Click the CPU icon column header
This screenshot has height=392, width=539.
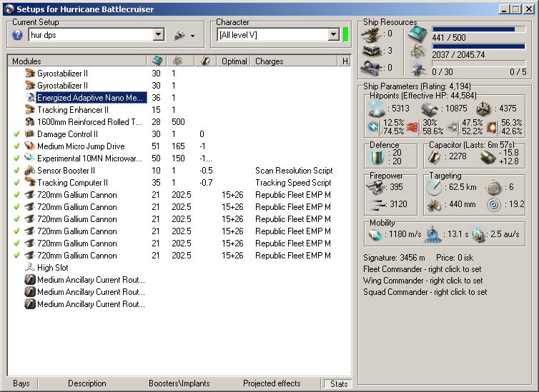pyautogui.click(x=156, y=61)
